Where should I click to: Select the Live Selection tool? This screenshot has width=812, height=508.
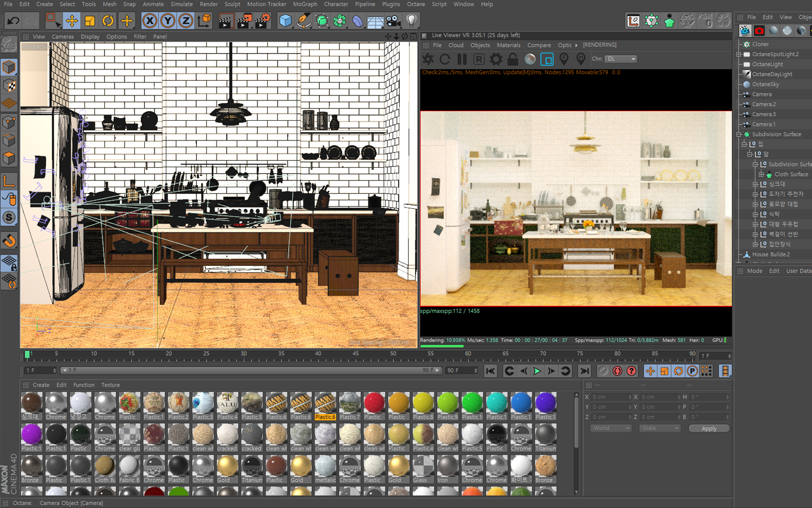[x=53, y=21]
